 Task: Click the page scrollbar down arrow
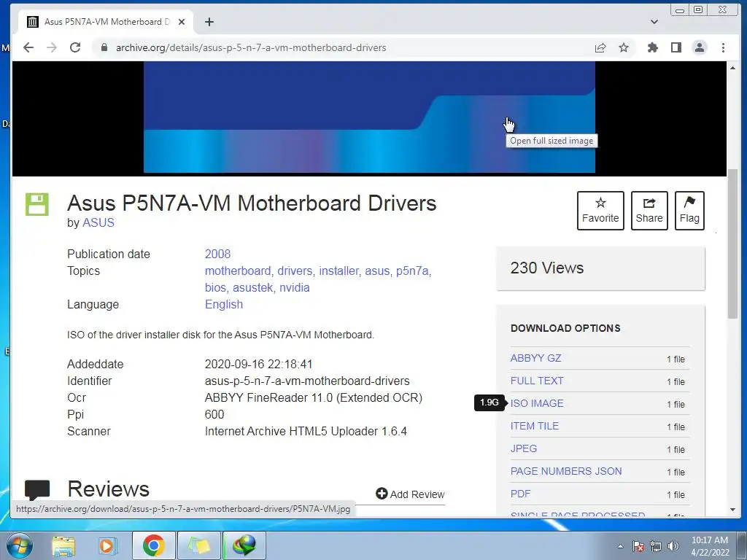point(732,510)
